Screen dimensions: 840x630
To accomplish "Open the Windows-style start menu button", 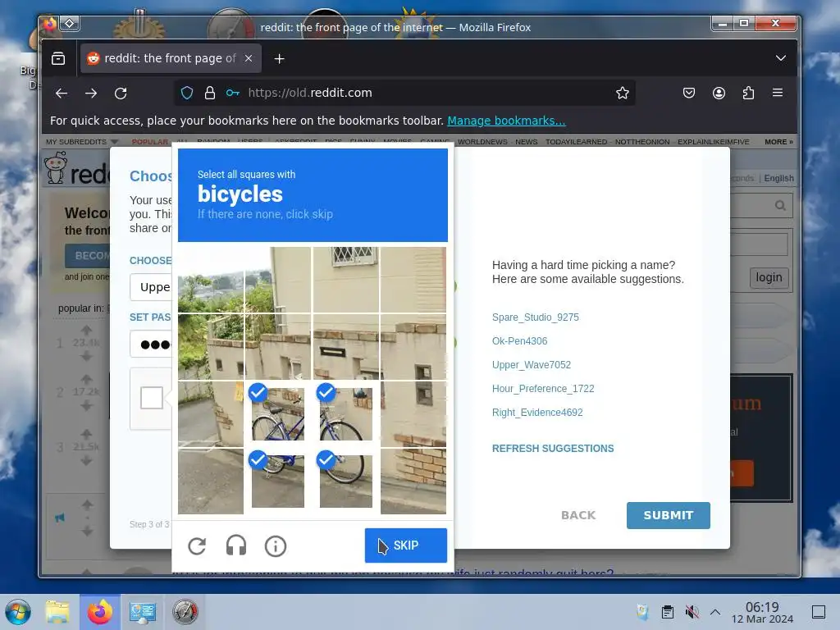I will [18, 612].
